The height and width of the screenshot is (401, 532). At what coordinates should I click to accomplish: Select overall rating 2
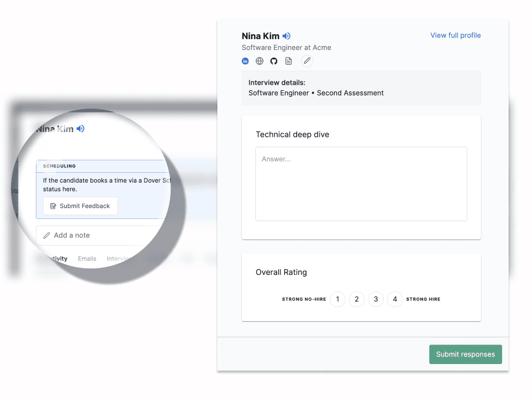pyautogui.click(x=356, y=299)
